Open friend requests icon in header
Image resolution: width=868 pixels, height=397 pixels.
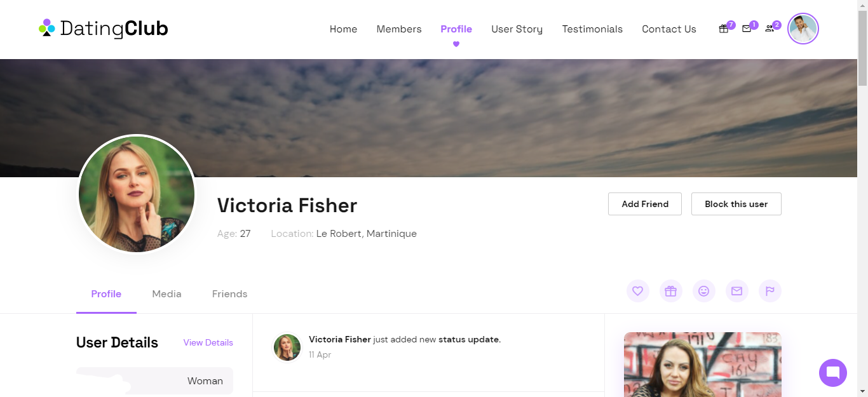[770, 29]
